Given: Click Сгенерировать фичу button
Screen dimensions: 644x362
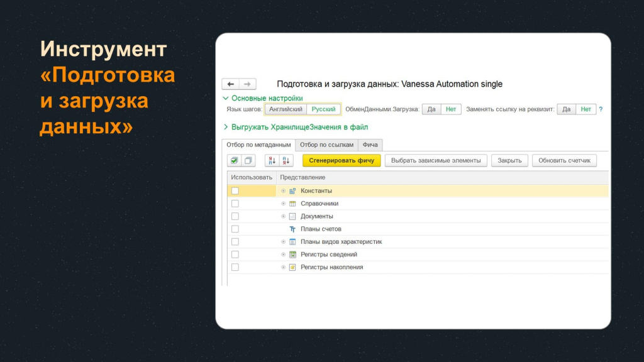Looking at the screenshot, I should (x=341, y=160).
